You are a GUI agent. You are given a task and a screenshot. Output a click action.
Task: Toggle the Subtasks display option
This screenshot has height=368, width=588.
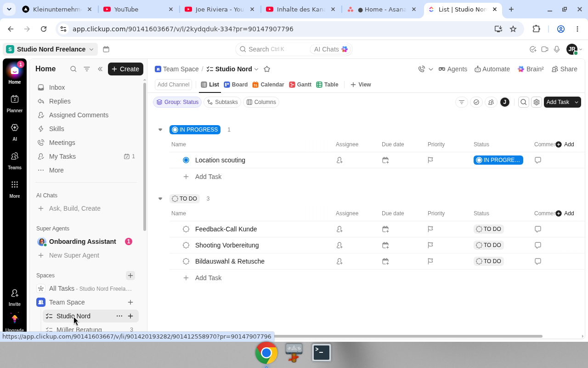point(222,102)
